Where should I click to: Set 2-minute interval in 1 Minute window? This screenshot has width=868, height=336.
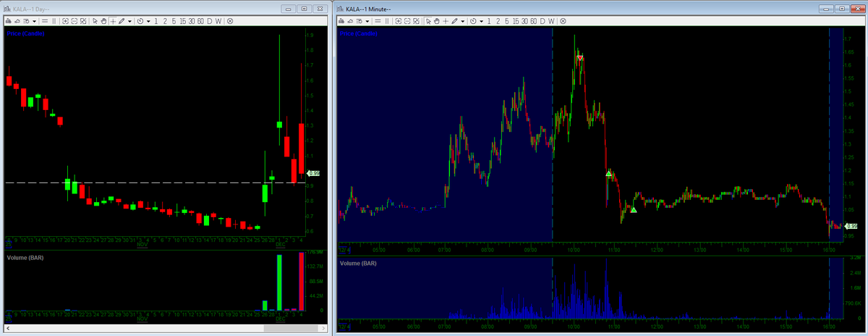point(498,21)
